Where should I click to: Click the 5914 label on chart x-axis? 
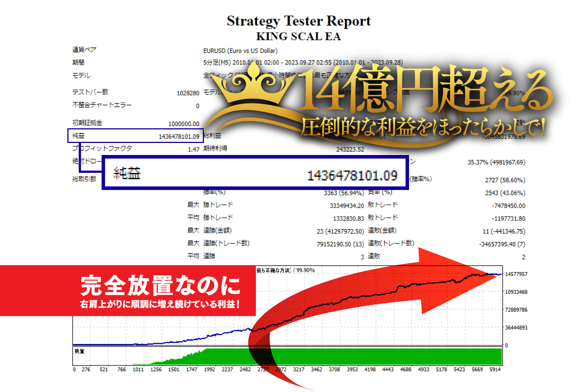[x=495, y=369]
